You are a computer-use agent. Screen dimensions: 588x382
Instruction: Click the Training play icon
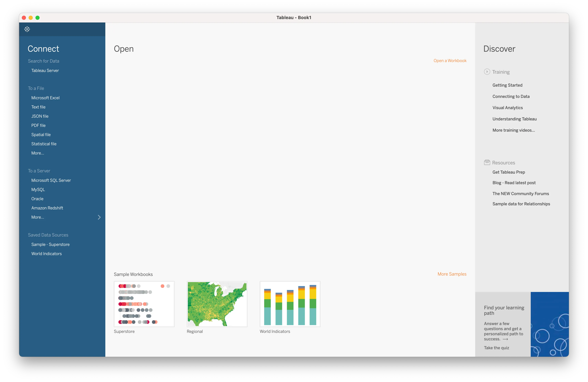pos(487,72)
